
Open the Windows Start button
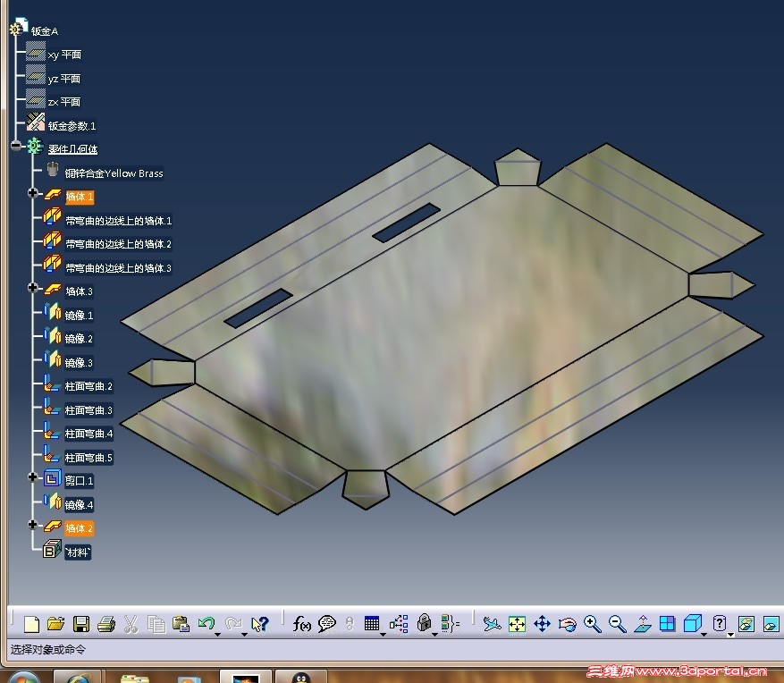pos(23,678)
